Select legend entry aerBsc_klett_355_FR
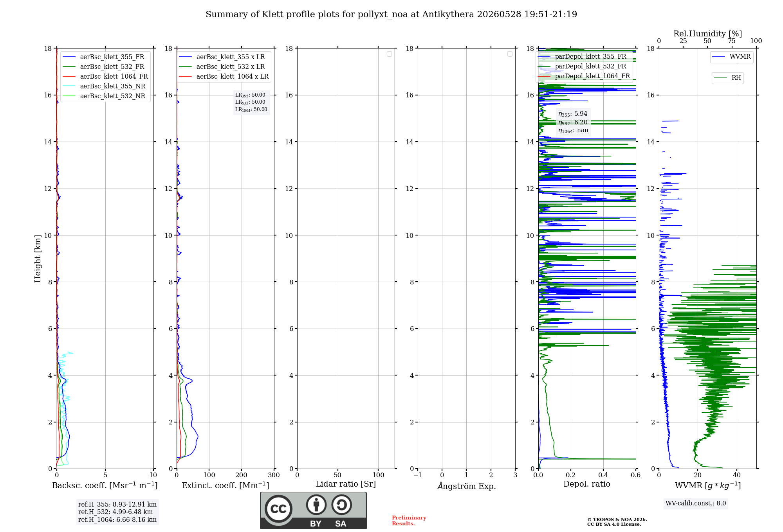This screenshot has width=783, height=532. (x=105, y=57)
